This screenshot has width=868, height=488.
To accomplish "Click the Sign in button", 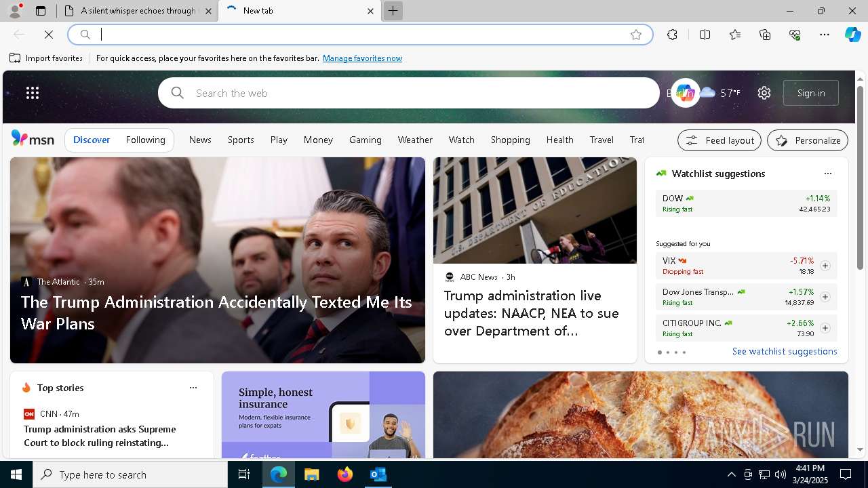I will pos(811,93).
